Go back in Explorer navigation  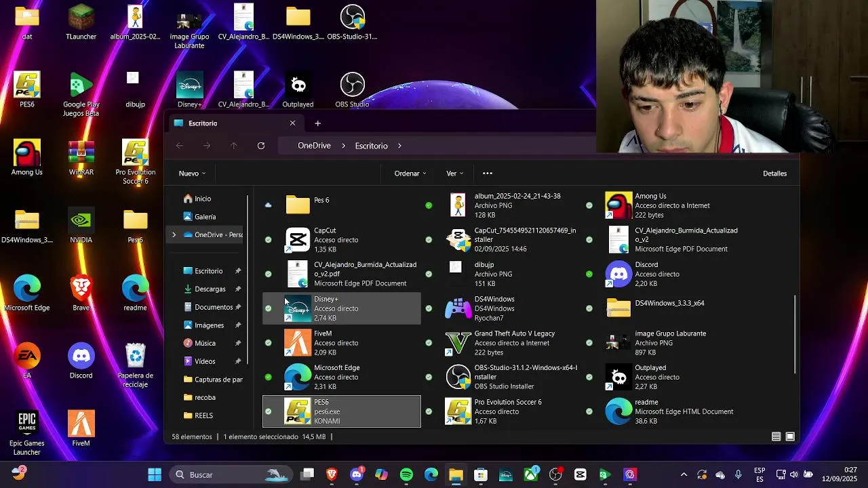(180, 146)
